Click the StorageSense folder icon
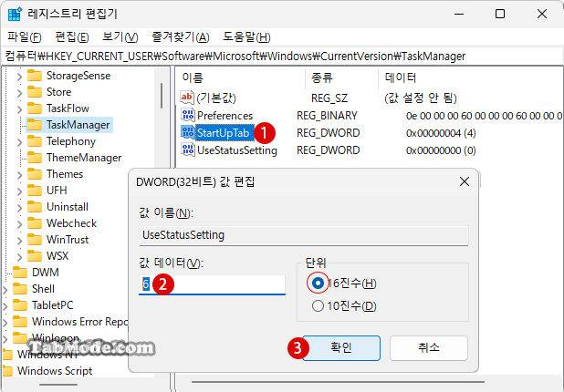 click(x=35, y=76)
